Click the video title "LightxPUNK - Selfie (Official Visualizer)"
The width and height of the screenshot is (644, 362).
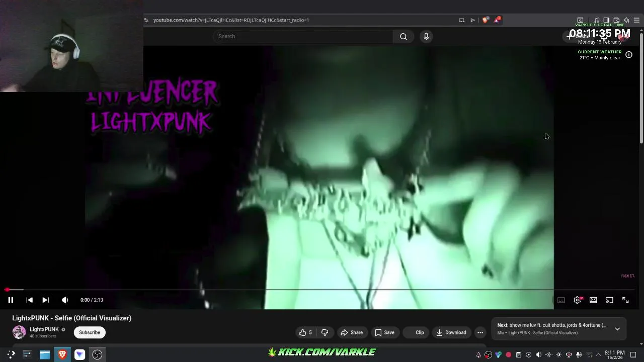click(x=72, y=318)
